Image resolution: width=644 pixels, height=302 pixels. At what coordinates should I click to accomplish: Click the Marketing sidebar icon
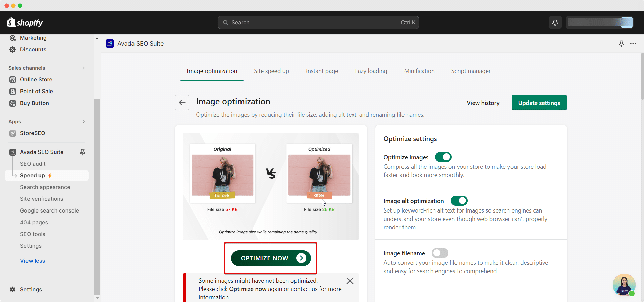13,38
